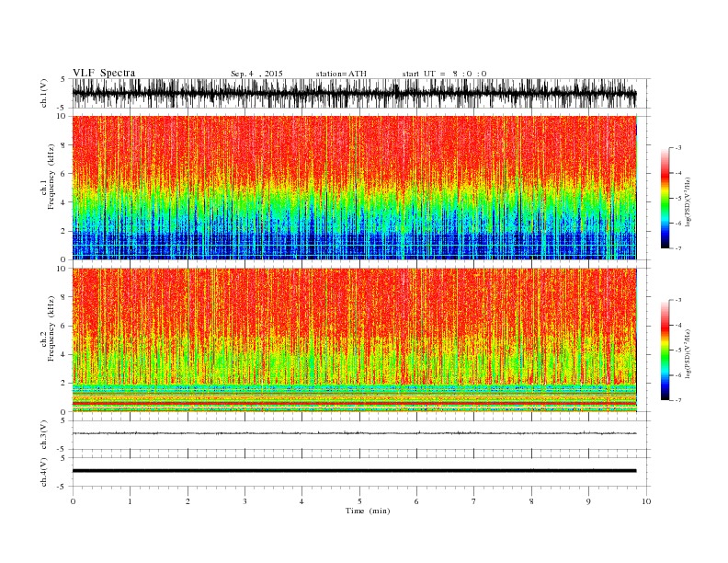The width and height of the screenshot is (728, 563).
Task: Click the ch.2 spectrogram panel
Action: 355,340
